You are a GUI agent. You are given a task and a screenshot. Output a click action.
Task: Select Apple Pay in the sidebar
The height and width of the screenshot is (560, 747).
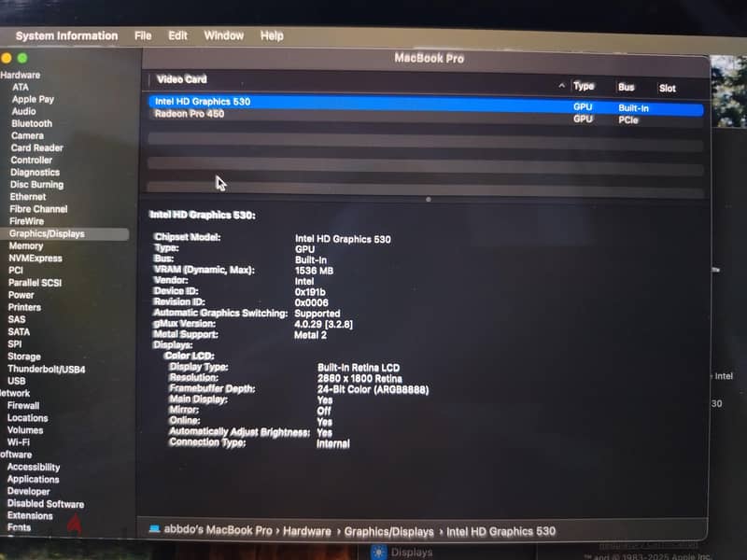33,99
